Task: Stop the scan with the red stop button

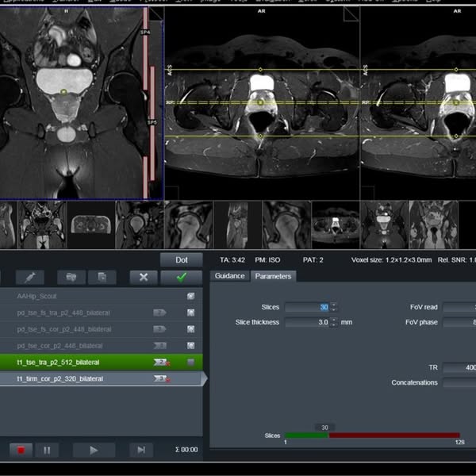Action: pos(21,450)
